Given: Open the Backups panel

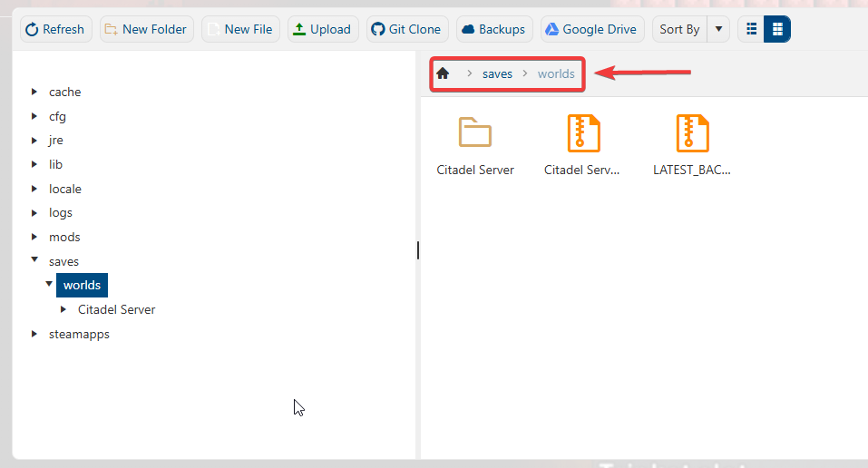Looking at the screenshot, I should click(x=493, y=29).
